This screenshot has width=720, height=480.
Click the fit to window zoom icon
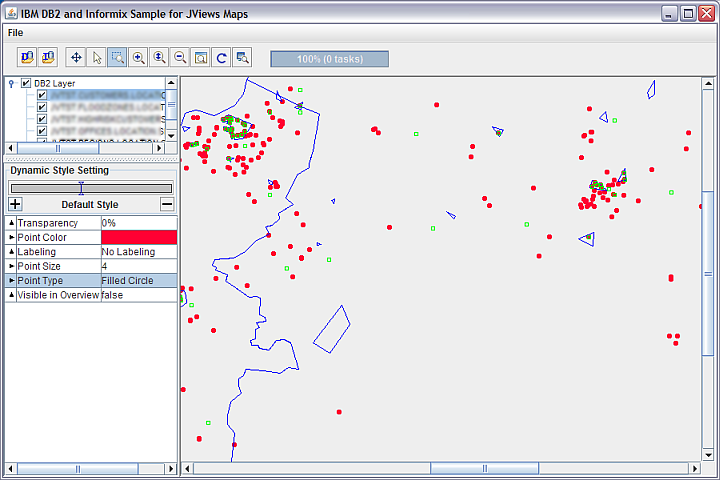tap(201, 57)
